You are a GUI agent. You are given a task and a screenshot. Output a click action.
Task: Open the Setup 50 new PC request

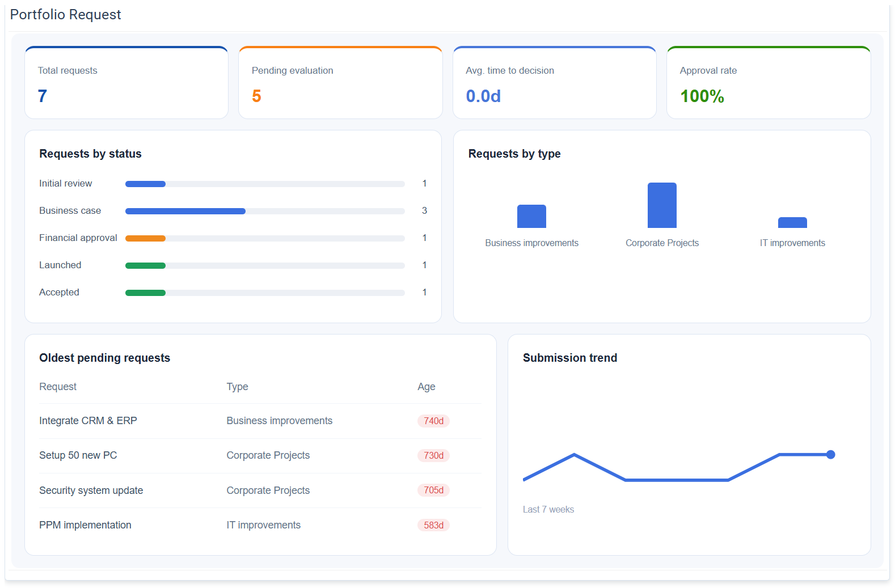click(x=78, y=455)
